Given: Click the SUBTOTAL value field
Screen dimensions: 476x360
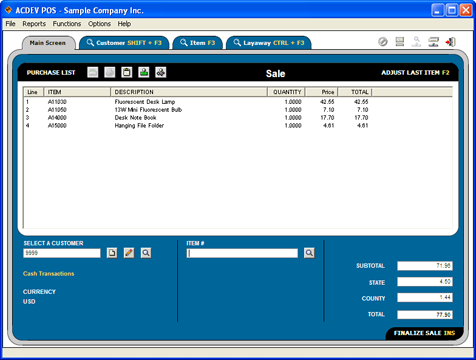Looking at the screenshot, I should click(425, 266).
